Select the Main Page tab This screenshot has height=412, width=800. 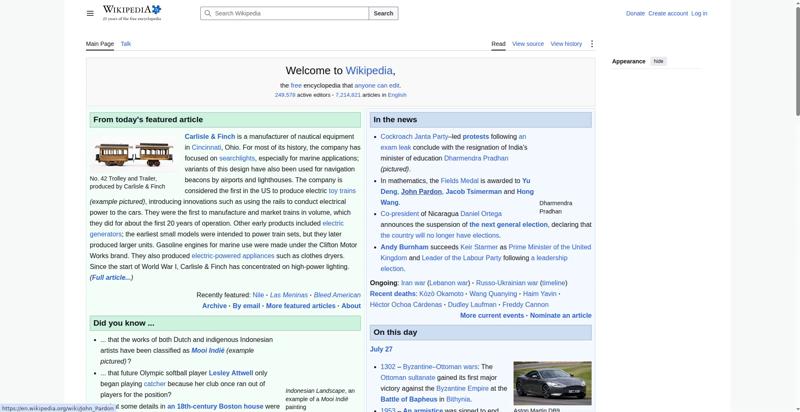(x=100, y=44)
